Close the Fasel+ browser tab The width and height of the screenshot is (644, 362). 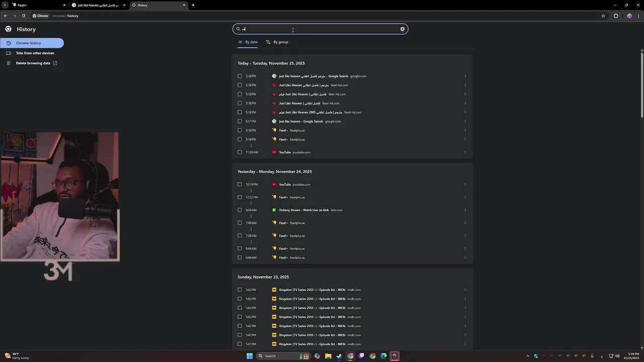click(64, 5)
